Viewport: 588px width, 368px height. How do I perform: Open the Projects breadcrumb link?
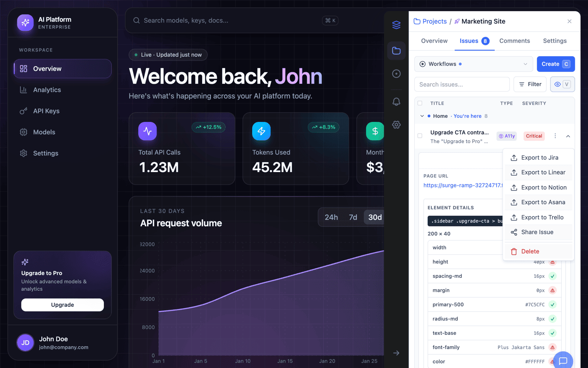[430, 22]
